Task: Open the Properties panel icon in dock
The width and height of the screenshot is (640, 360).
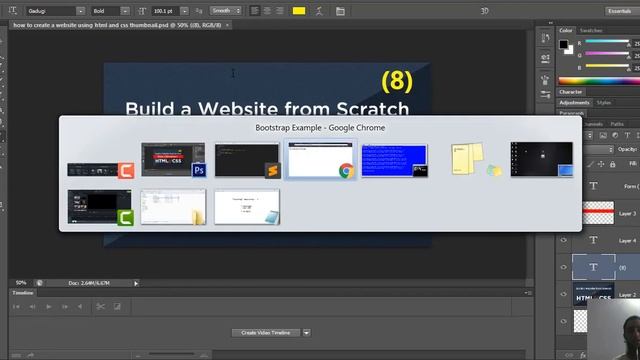Action: coord(545,58)
